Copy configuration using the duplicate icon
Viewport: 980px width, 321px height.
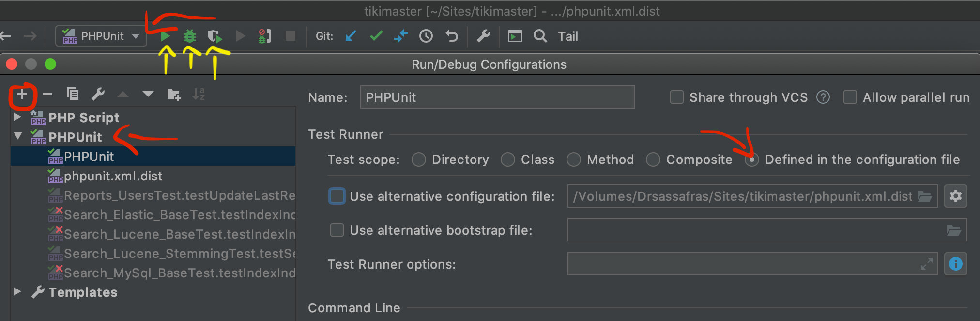click(x=73, y=94)
